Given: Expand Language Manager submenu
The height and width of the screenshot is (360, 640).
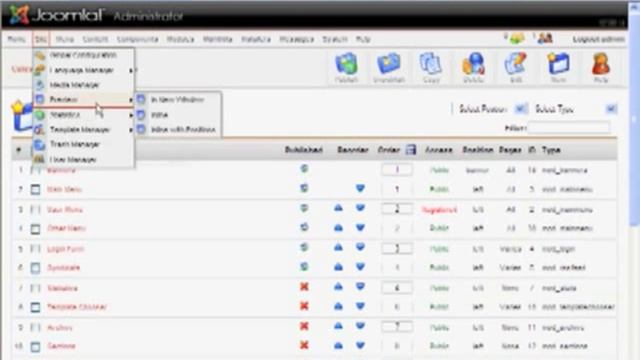Looking at the screenshot, I should pyautogui.click(x=84, y=70).
